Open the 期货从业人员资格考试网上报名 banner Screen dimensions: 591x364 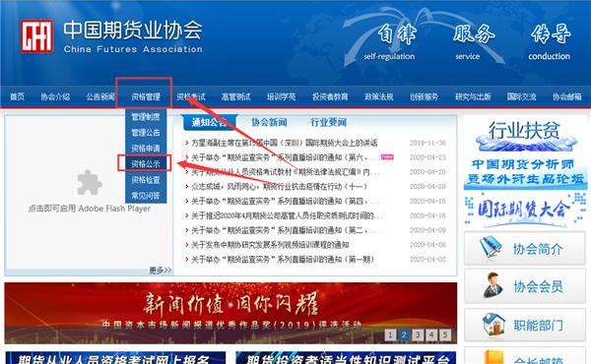pyautogui.click(x=115, y=358)
